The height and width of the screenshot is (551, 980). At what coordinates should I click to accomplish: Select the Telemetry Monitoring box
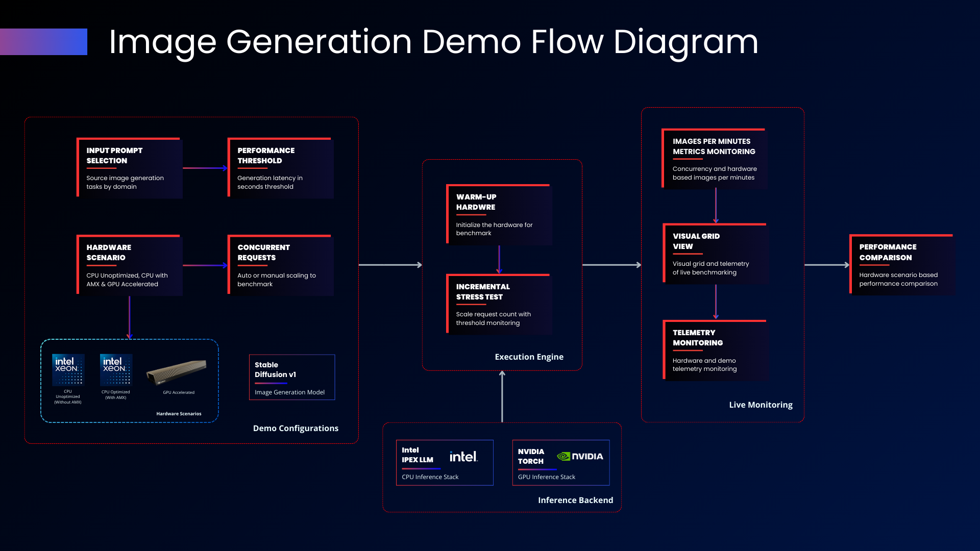pos(716,350)
